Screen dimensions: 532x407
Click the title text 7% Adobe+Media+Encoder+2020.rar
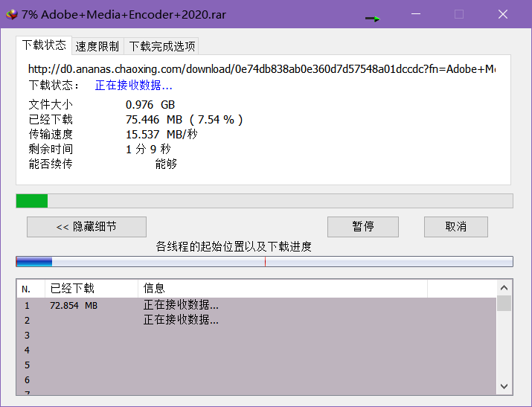tap(124, 15)
